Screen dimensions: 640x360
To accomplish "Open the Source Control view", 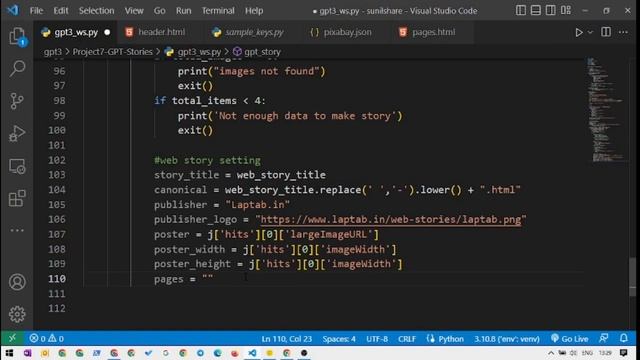I will pos(17,101).
